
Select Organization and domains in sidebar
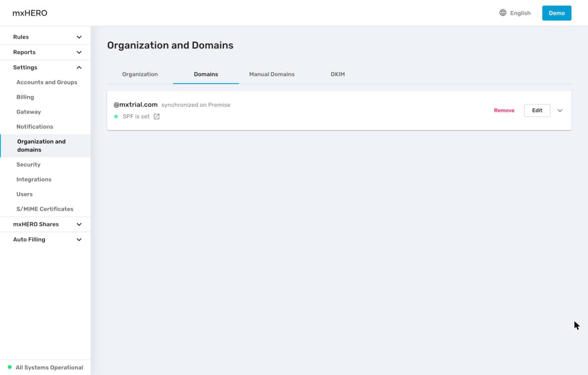pos(45,146)
